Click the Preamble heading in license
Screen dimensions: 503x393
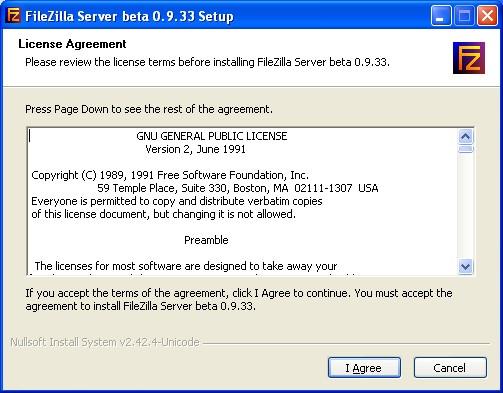pos(206,240)
